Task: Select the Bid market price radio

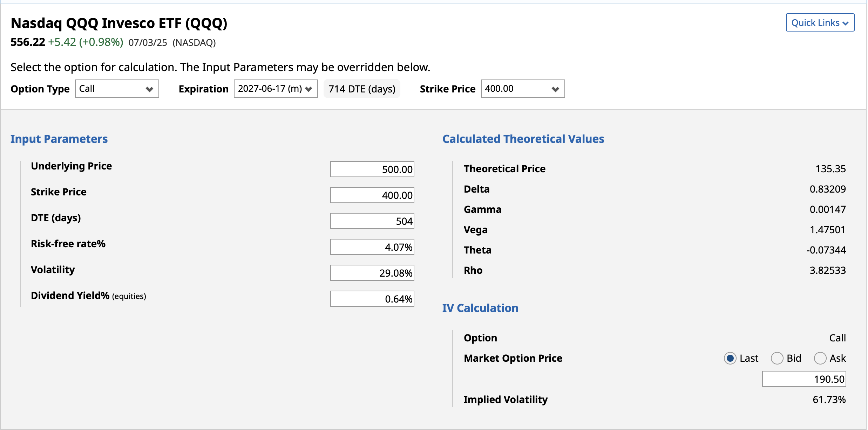Action: [x=777, y=358]
